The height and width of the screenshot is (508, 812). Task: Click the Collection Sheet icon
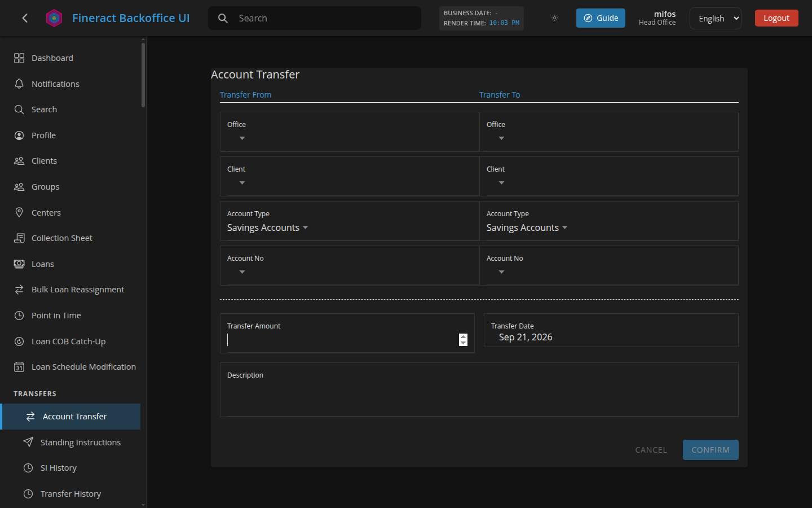19,238
